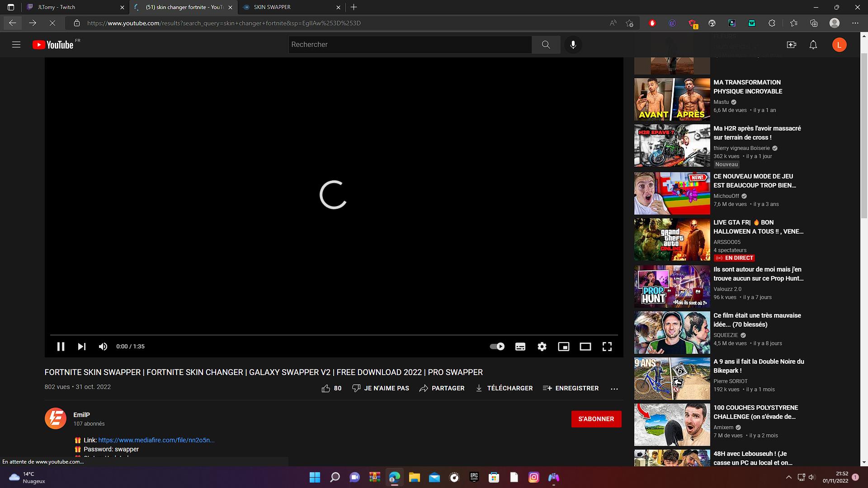Enter fullscreen mode

click(x=607, y=347)
